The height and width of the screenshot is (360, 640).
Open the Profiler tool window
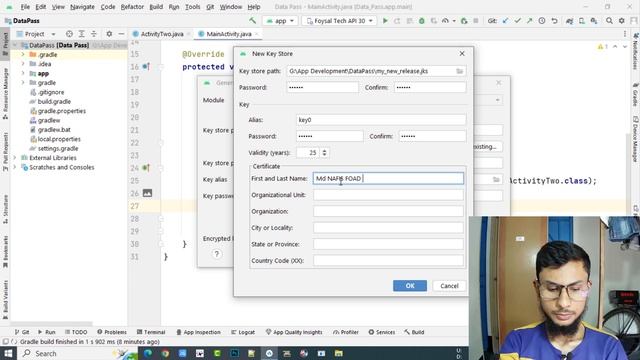click(346, 332)
